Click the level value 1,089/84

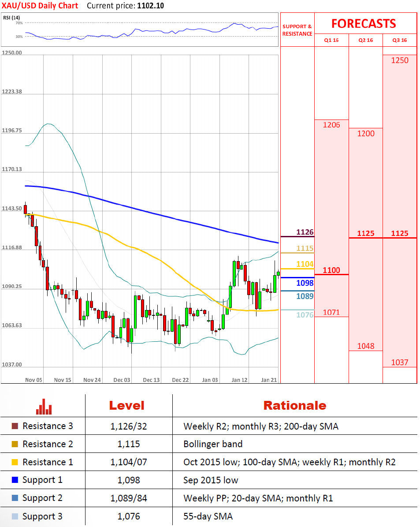click(x=129, y=498)
